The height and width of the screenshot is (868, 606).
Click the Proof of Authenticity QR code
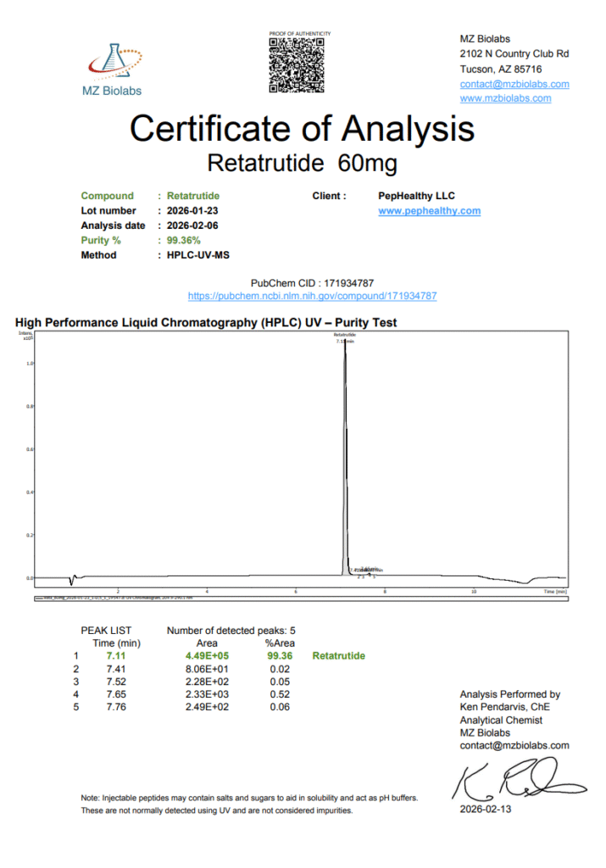(x=299, y=65)
